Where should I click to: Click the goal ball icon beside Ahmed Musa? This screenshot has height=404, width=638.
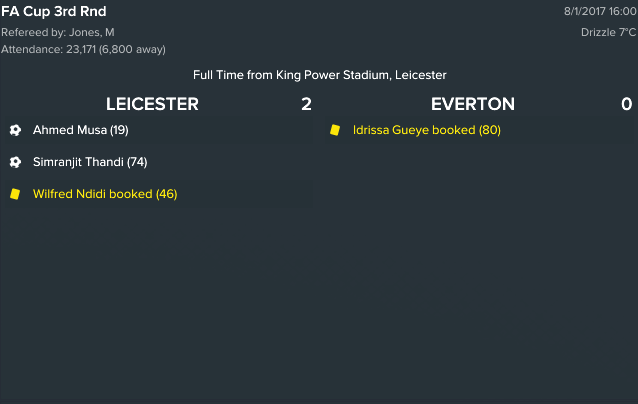[15, 130]
